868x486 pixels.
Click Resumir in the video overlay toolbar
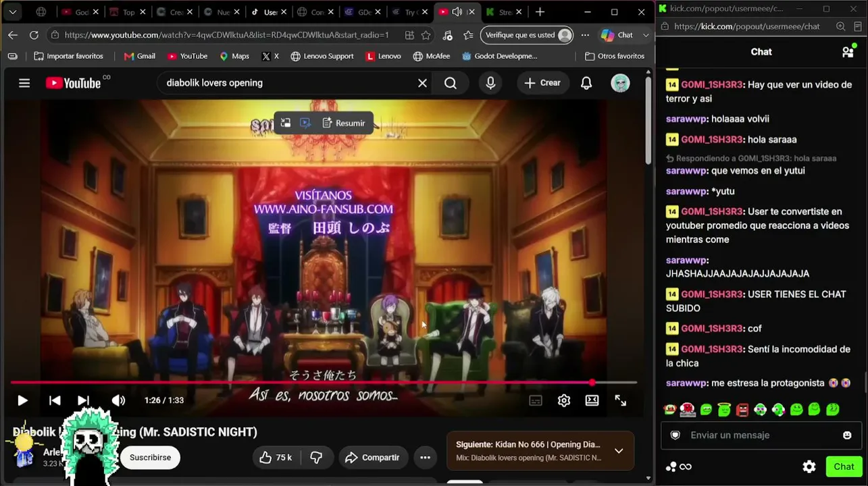pyautogui.click(x=344, y=123)
